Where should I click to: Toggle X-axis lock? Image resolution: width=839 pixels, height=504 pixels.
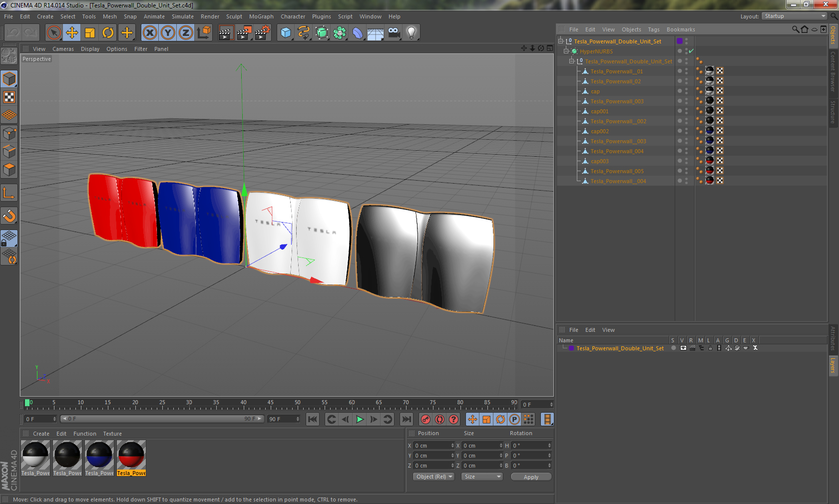[149, 33]
